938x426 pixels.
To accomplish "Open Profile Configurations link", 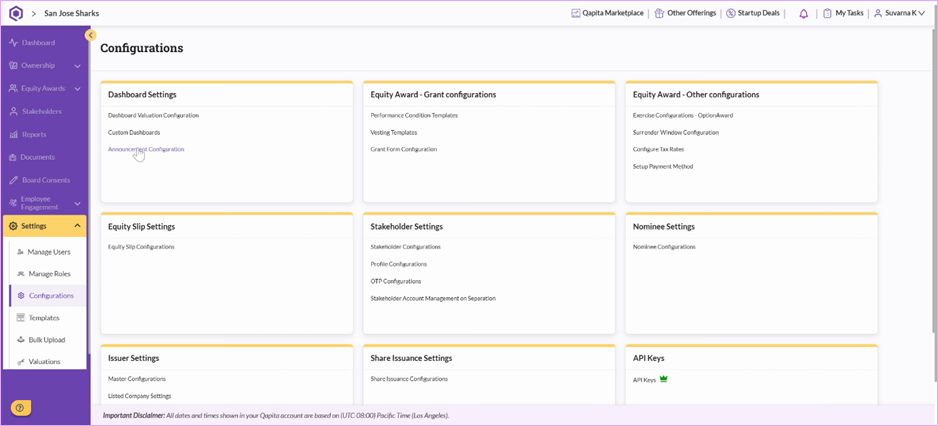I will (398, 264).
